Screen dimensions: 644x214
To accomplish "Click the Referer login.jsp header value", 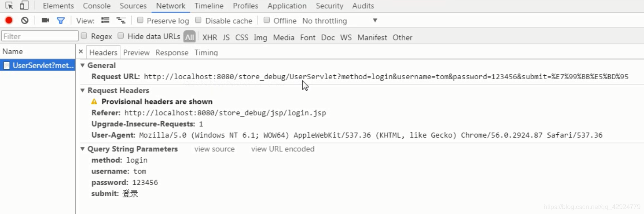I will tap(225, 113).
